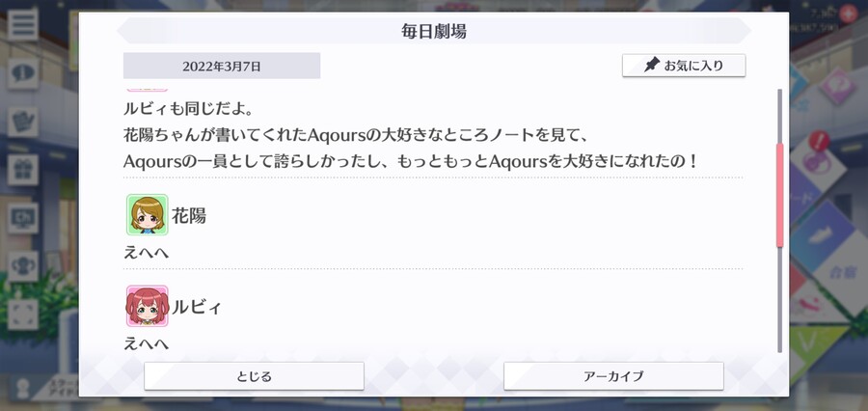Open the tile with red exclamation badge
The image size is (868, 411).
[817, 160]
